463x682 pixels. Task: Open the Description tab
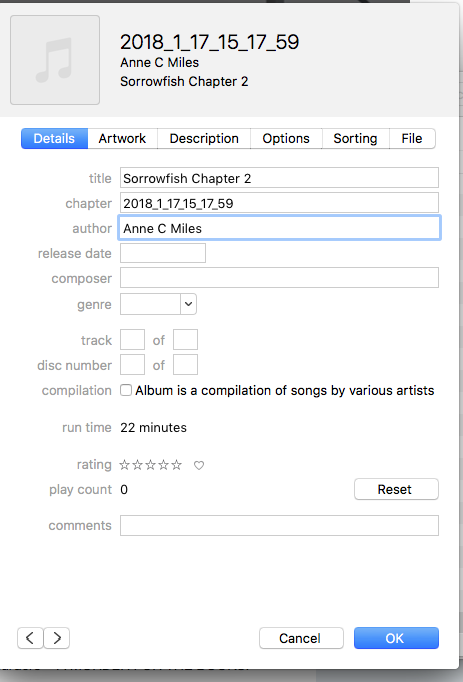204,138
